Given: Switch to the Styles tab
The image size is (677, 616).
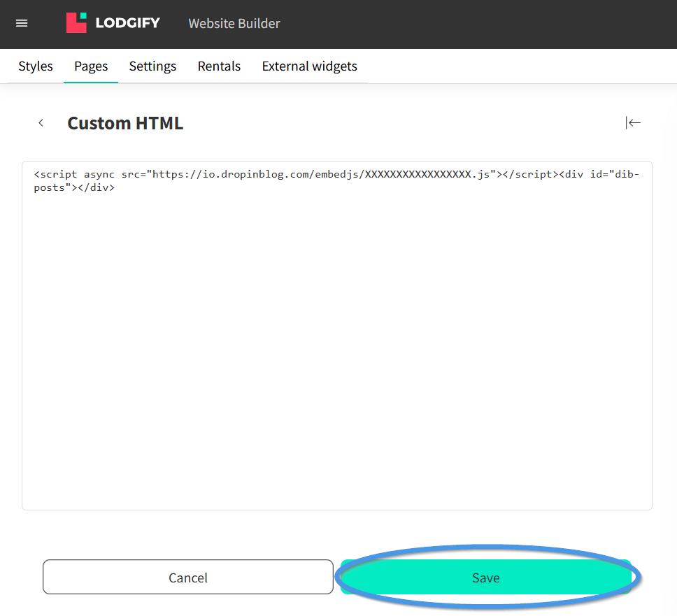Looking at the screenshot, I should pos(36,66).
